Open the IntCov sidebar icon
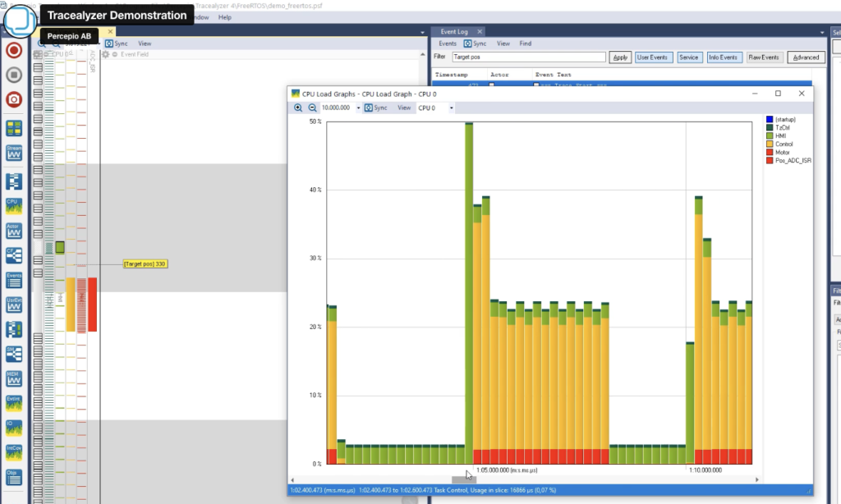This screenshot has width=841, height=504. 14,452
